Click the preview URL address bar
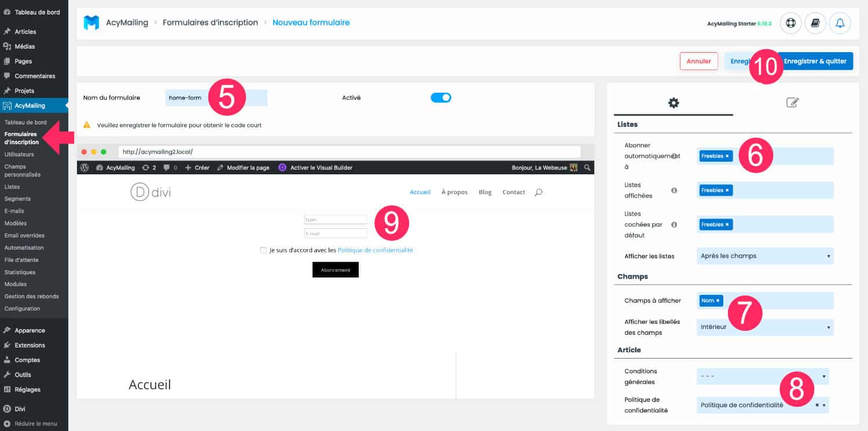 [349, 152]
